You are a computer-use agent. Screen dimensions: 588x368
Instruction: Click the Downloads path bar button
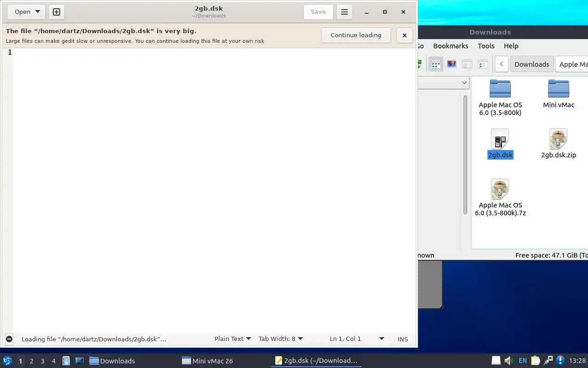tap(531, 64)
